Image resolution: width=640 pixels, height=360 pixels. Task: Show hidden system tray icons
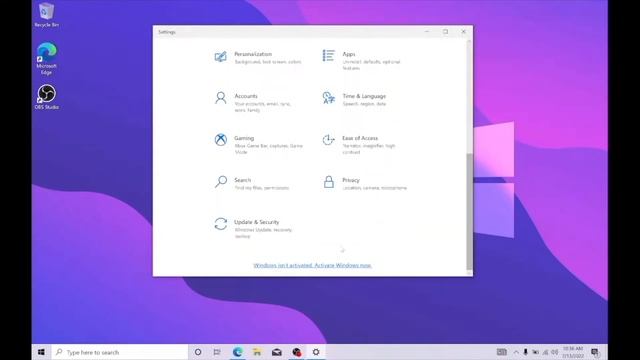[516, 352]
